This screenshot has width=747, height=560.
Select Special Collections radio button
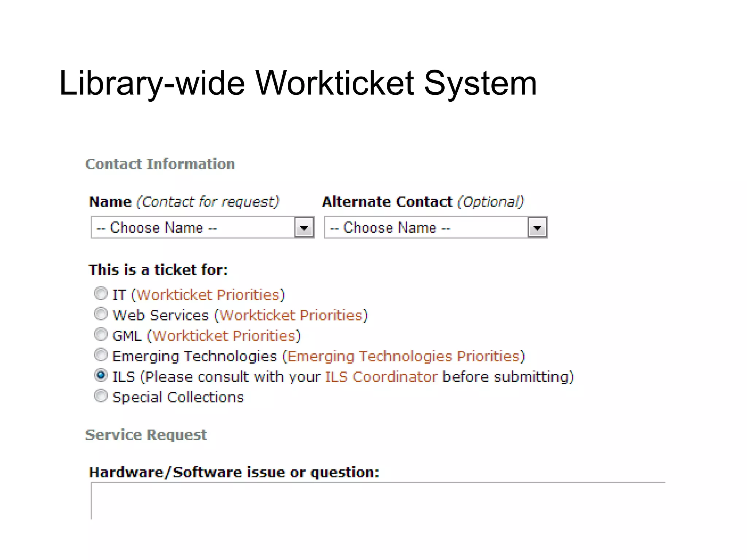pos(101,396)
